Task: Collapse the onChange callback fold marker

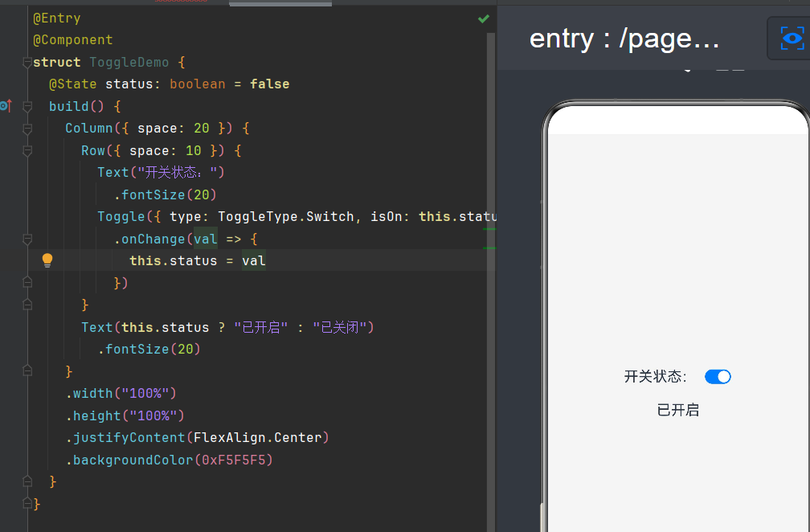Action: click(x=27, y=239)
